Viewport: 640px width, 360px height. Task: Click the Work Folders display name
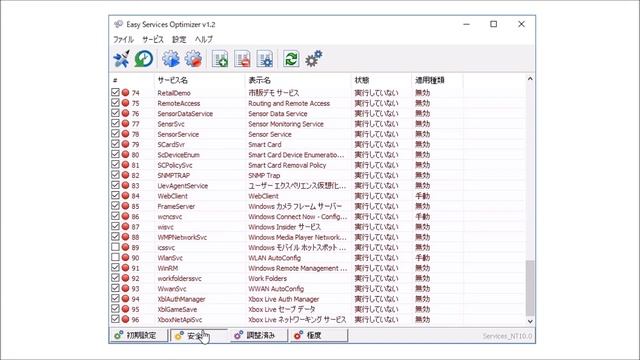click(267, 278)
